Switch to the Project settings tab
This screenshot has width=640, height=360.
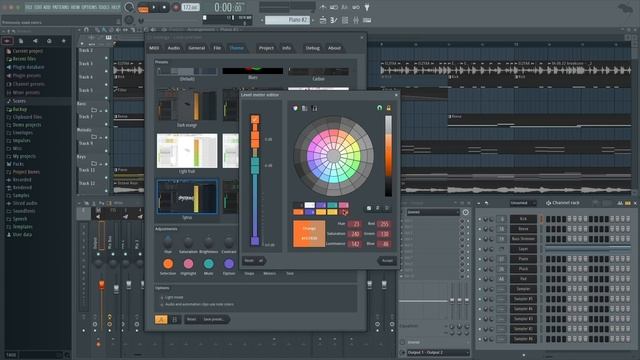[266, 48]
